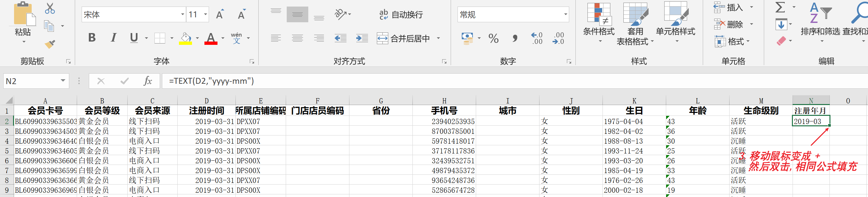The image size is (868, 197).
Task: Open underline style dropdown arrow
Action: [146, 38]
